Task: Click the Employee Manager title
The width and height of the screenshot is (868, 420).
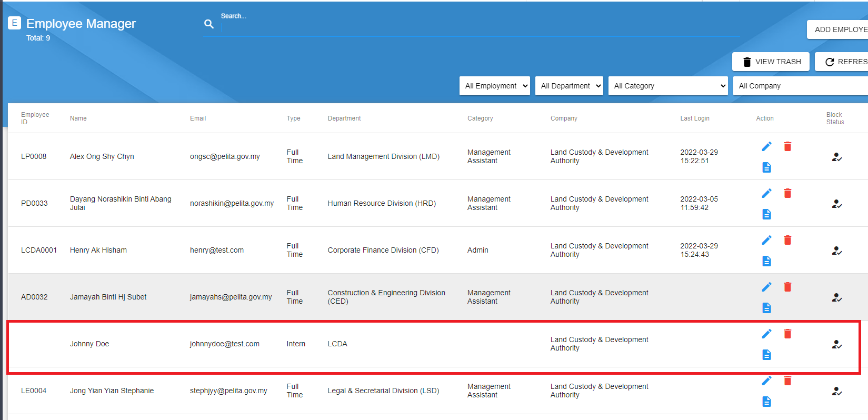Action: click(x=81, y=24)
